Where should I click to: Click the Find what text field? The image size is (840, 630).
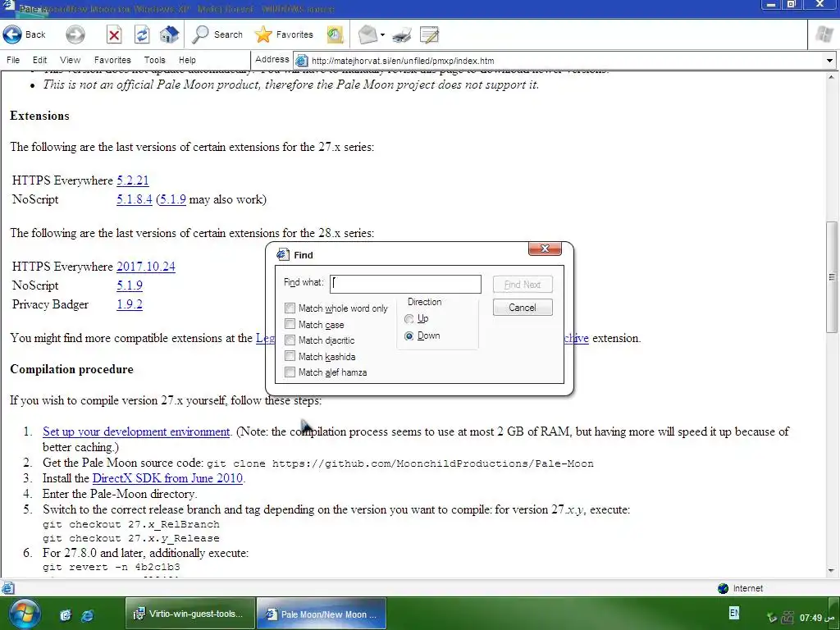tap(405, 284)
